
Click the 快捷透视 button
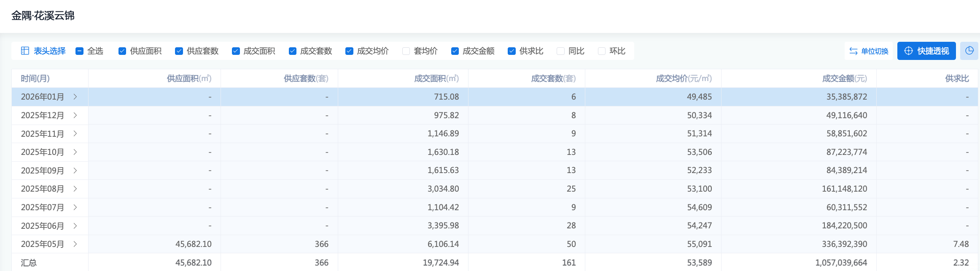(926, 51)
